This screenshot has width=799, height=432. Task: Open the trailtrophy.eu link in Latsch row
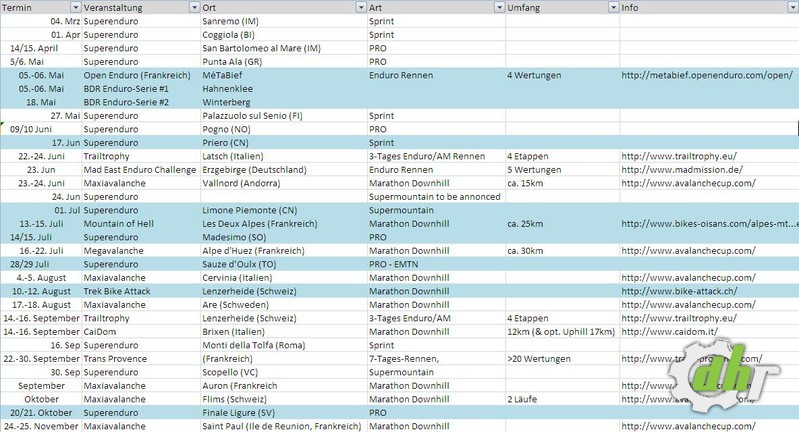pos(679,156)
